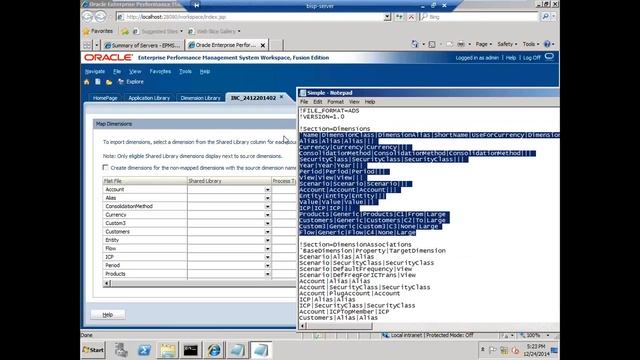Open the workspace Tools menu
640x360 pixels.
185,71
